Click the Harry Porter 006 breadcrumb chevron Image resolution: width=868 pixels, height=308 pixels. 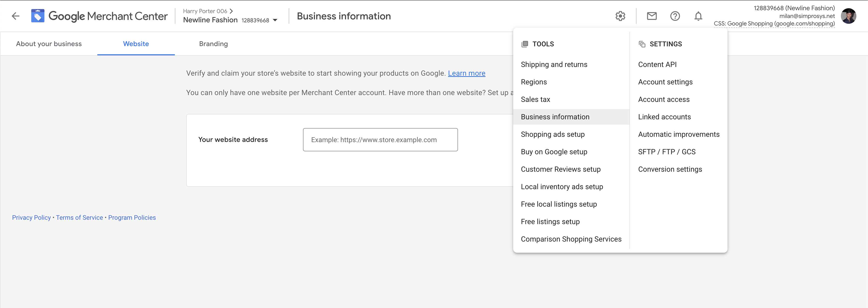(231, 11)
